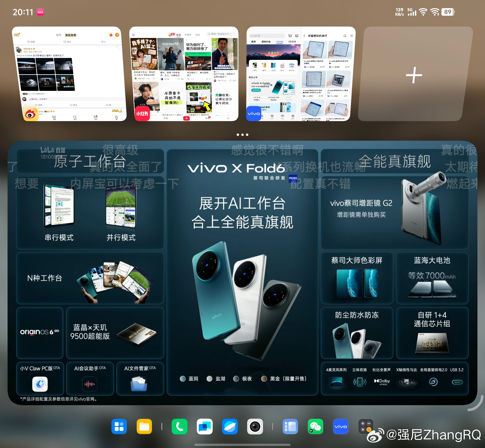Switch to iQOO tab in vivo store
The image size is (485, 448).
pos(292,42)
